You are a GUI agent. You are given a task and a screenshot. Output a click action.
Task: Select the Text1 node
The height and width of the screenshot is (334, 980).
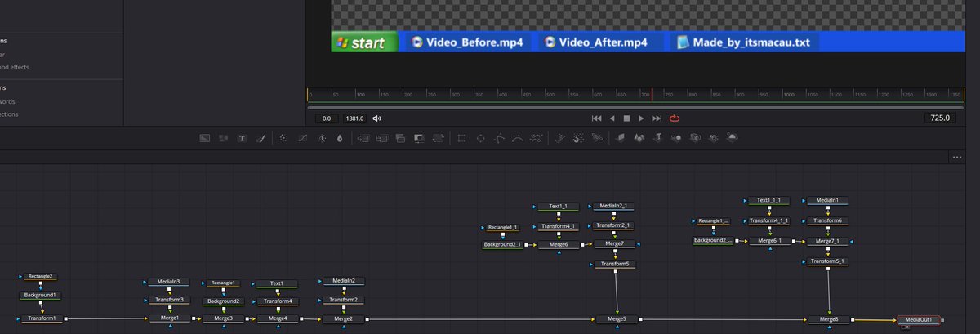pyautogui.click(x=277, y=283)
